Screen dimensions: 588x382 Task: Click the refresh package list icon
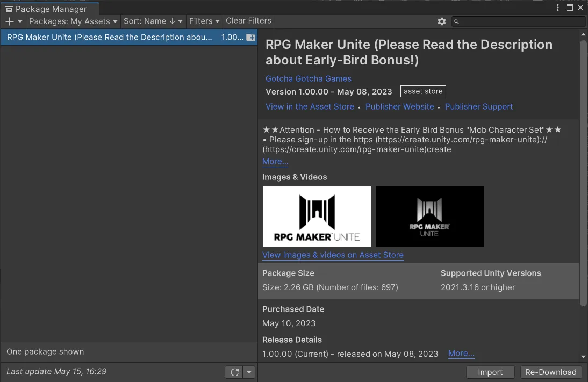[x=234, y=372]
